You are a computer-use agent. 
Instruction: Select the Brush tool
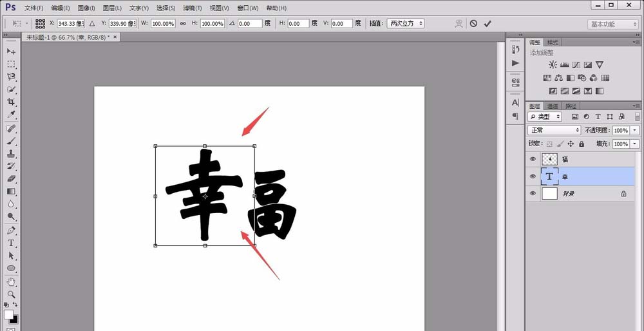tap(11, 141)
